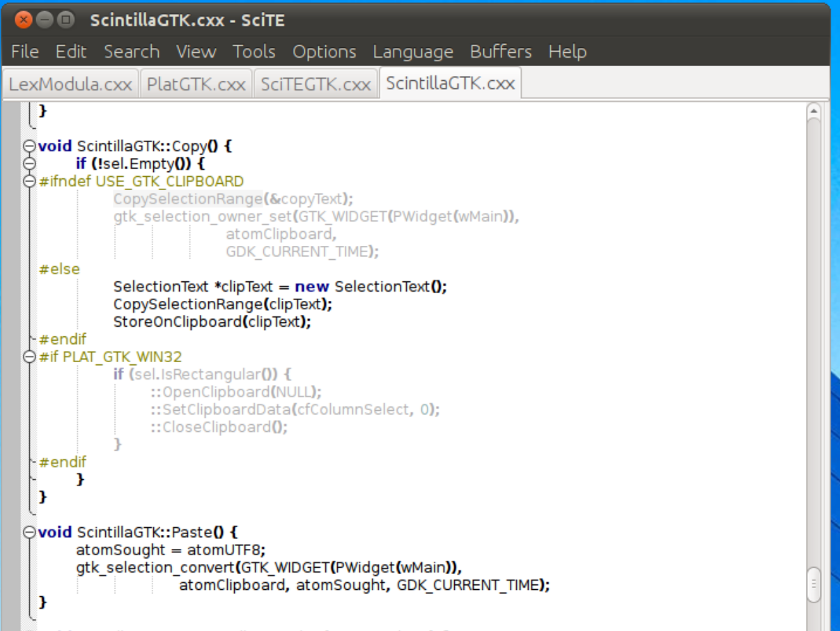Open the View menu

(x=196, y=52)
